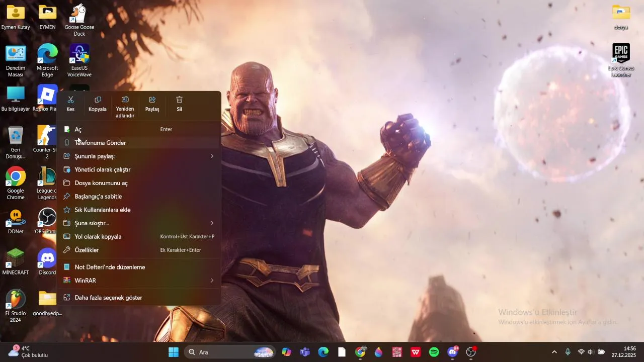Screen dimensions: 644x362
Task: Expand the Şuna sıkıştır submenu arrow
Action: pyautogui.click(x=212, y=223)
